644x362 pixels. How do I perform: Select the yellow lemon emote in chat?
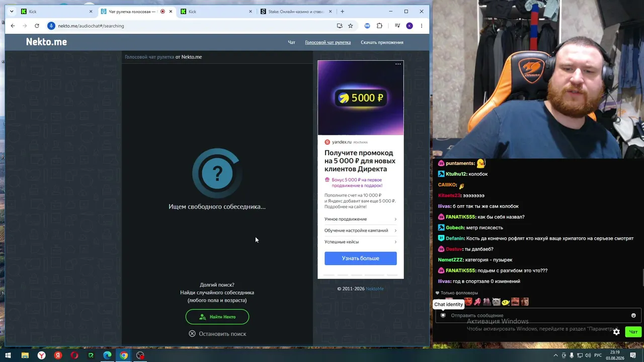point(506,302)
